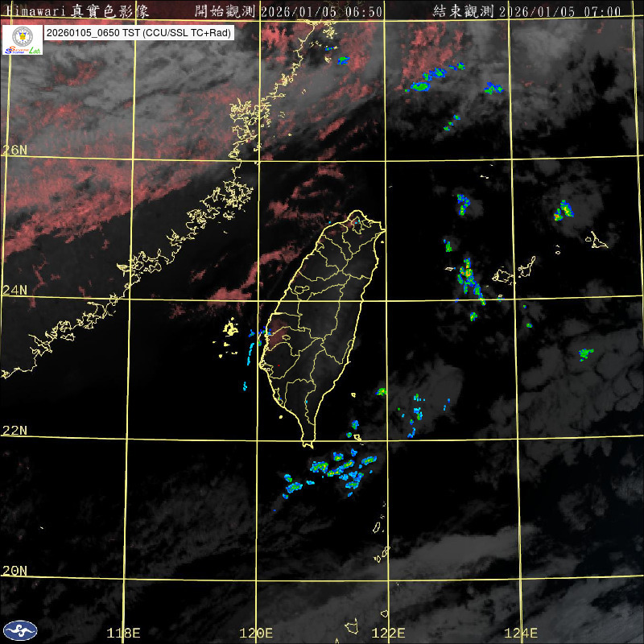Image resolution: width=644 pixels, height=644 pixels.
Task: Click the Himawari true-color image title
Action: (80, 10)
